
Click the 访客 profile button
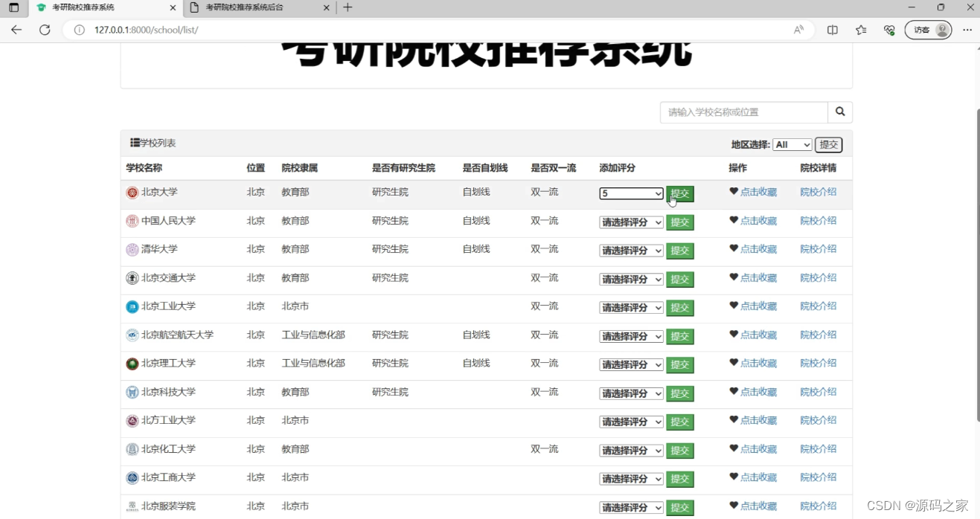point(928,30)
